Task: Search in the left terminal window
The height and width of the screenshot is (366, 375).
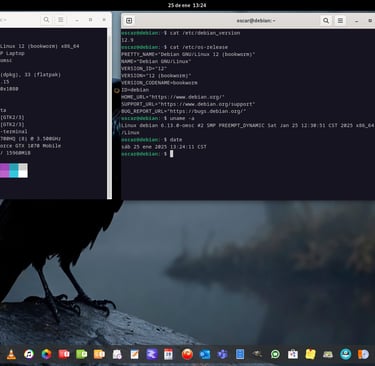Action: 46,20
